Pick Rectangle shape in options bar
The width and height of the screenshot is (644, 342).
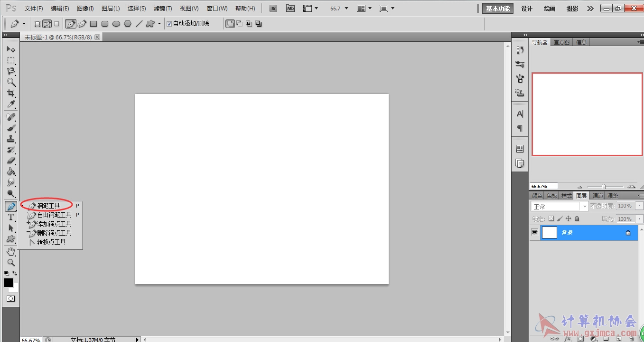pos(93,24)
